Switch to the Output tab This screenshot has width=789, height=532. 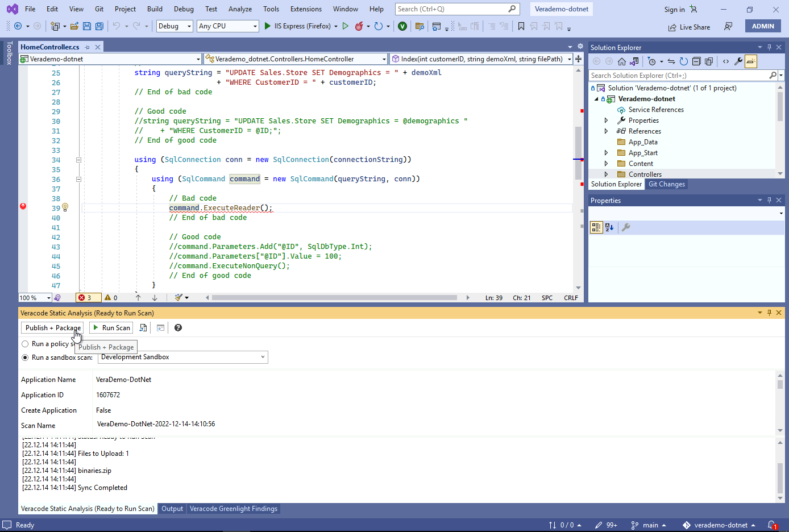172,509
